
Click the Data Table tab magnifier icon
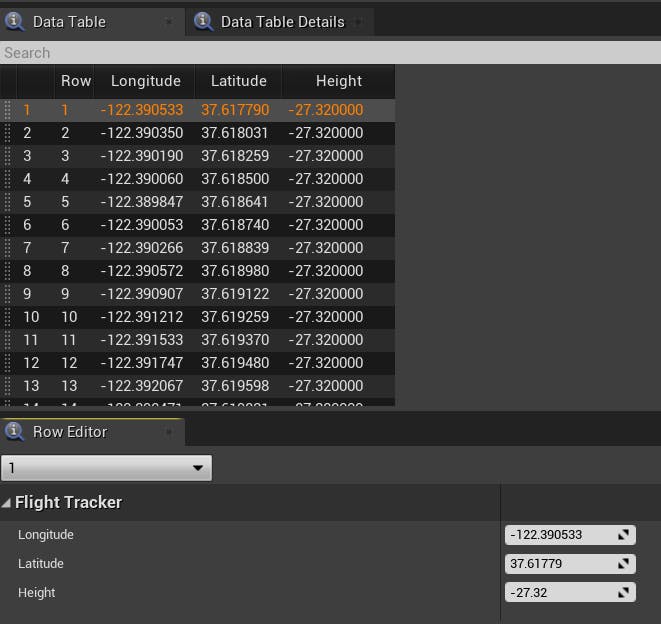coord(14,21)
